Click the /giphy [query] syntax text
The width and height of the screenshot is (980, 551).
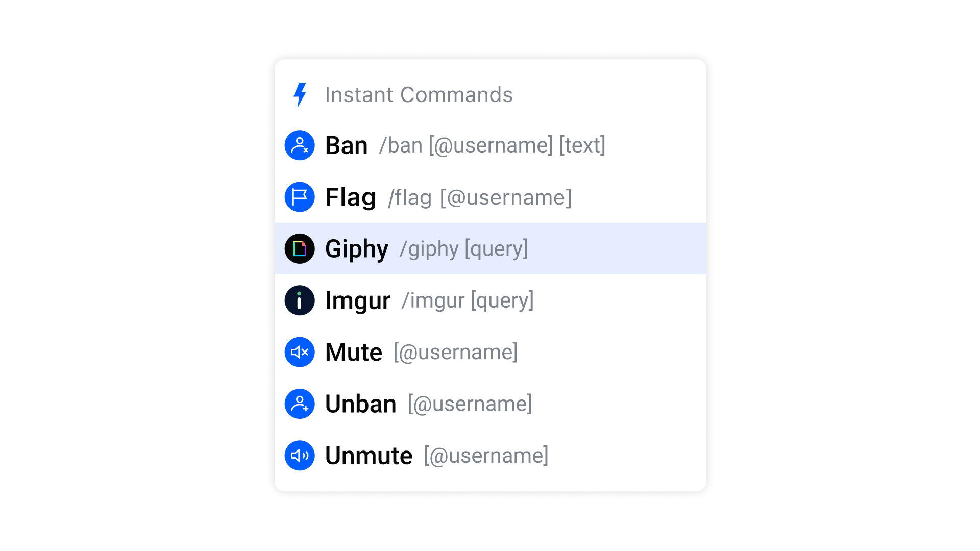click(463, 249)
